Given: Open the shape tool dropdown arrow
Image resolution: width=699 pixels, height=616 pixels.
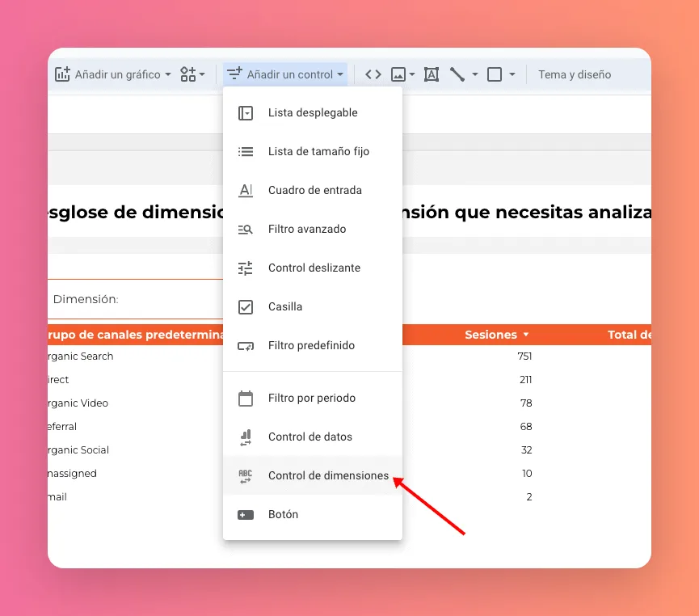Looking at the screenshot, I should 512,74.
